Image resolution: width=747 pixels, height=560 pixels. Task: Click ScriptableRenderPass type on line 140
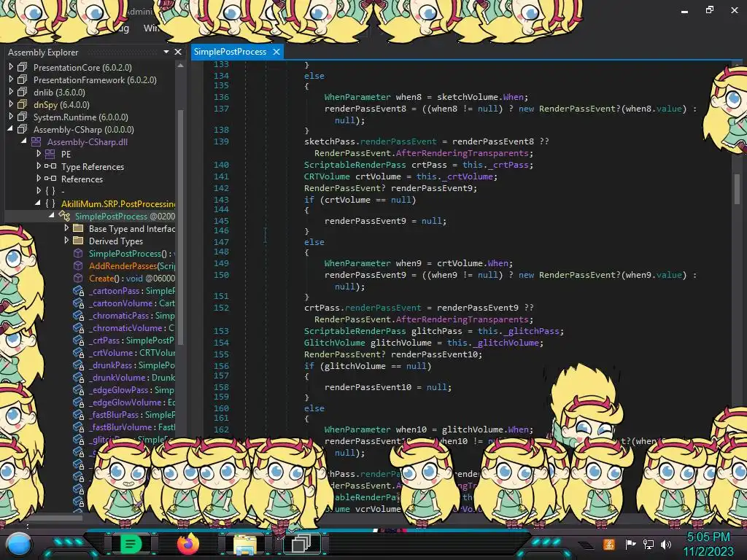(x=355, y=165)
